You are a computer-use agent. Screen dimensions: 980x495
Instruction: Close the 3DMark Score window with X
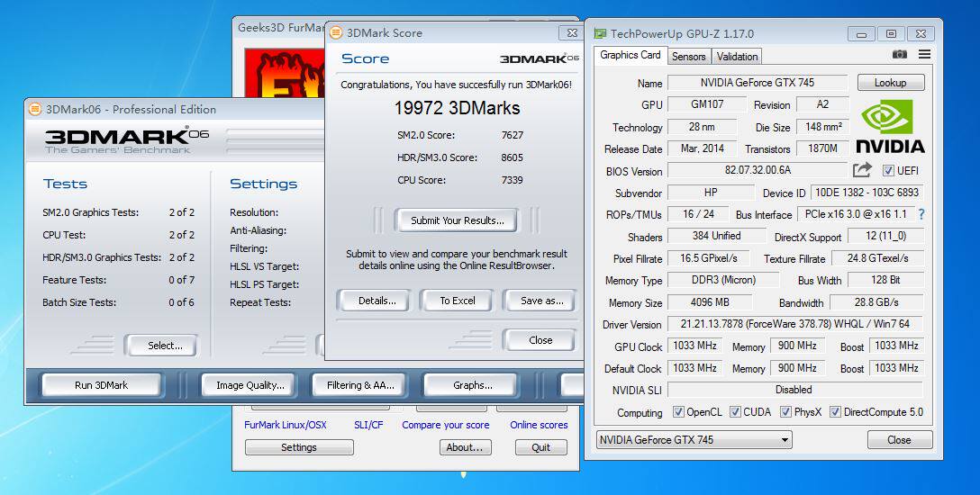tap(571, 33)
